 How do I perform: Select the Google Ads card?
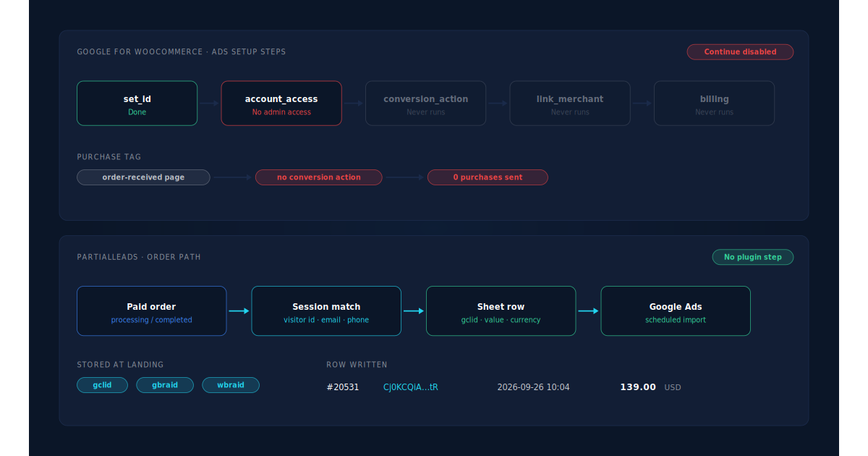pyautogui.click(x=676, y=311)
